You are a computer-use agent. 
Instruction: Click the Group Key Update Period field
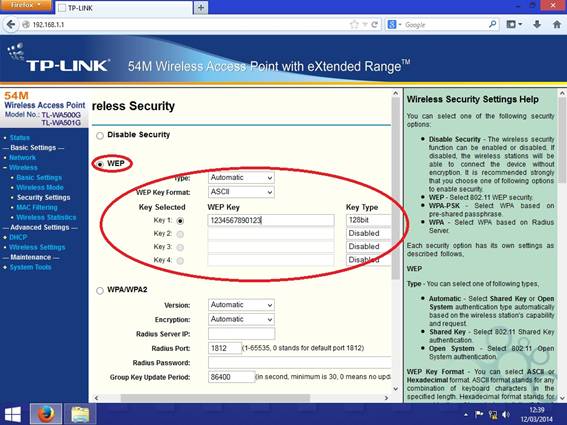click(x=231, y=377)
